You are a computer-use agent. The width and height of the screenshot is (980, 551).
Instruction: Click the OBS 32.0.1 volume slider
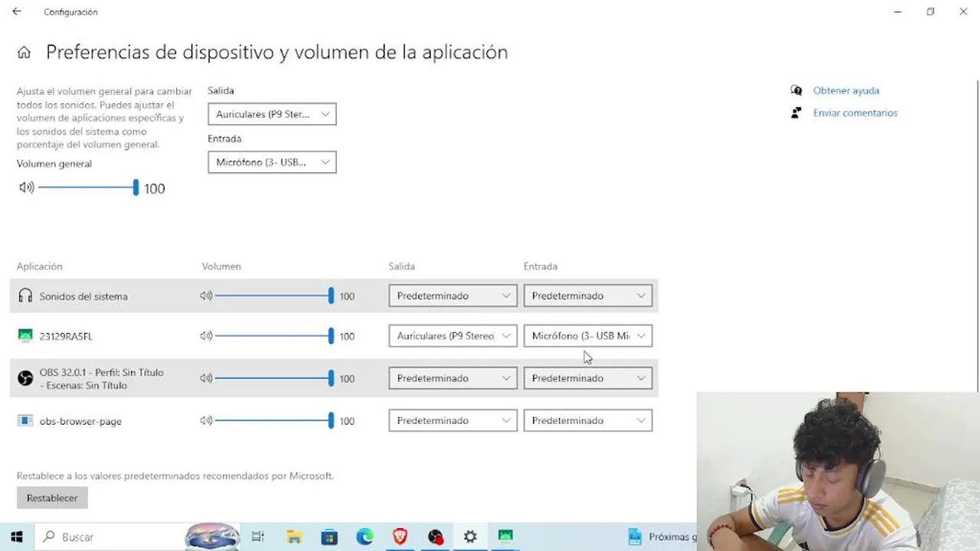tap(275, 378)
